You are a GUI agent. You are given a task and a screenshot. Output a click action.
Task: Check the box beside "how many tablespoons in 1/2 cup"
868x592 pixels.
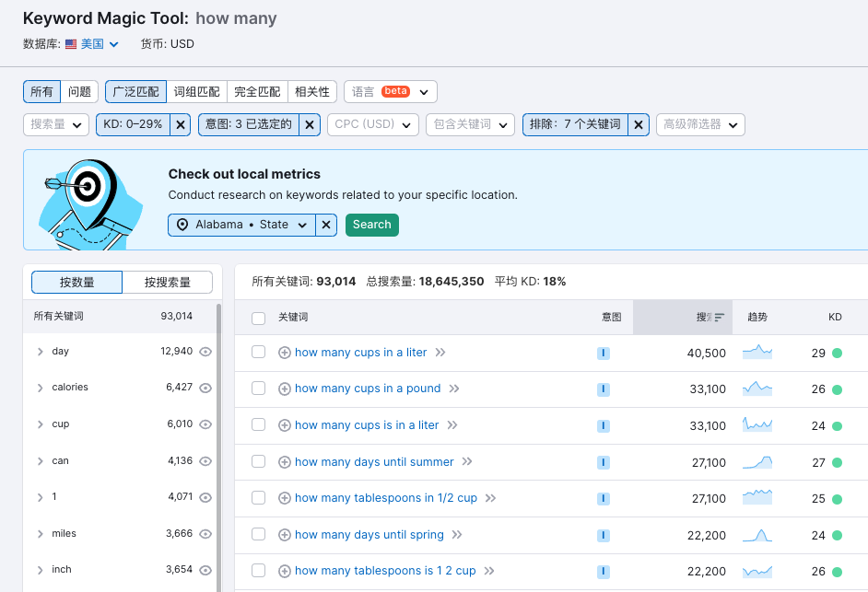click(x=258, y=498)
